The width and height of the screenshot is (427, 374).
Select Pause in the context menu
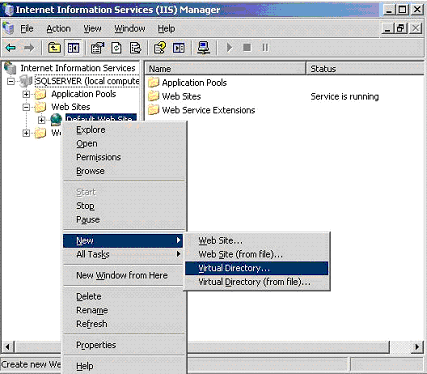tap(124, 219)
